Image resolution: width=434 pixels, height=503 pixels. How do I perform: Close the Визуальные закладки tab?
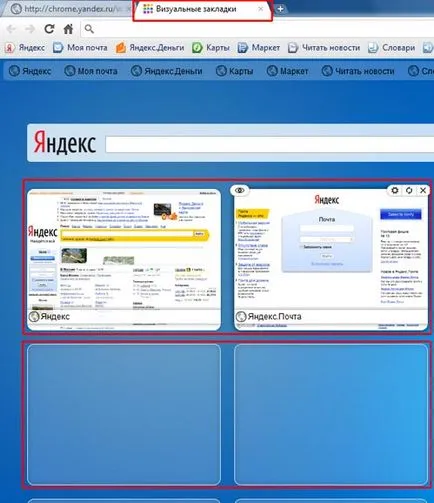pyautogui.click(x=261, y=9)
